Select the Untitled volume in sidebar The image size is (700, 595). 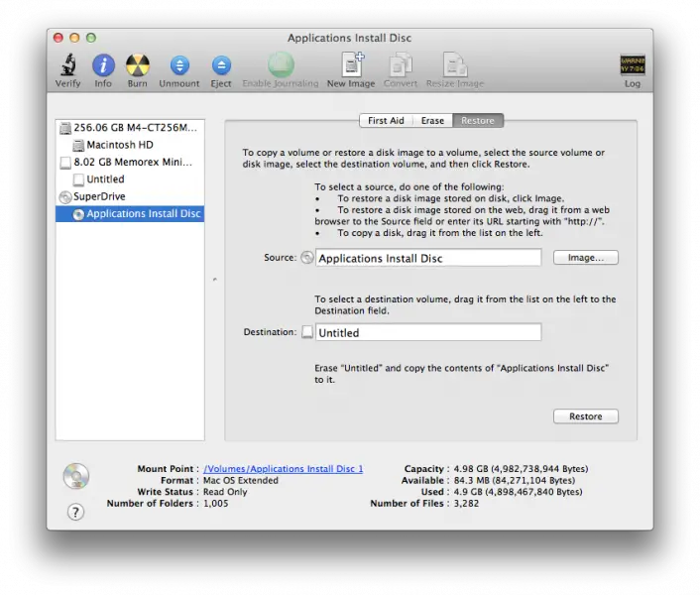pyautogui.click(x=130, y=179)
